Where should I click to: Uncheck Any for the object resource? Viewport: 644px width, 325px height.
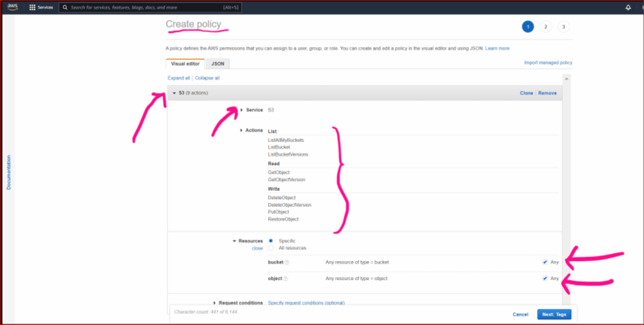(x=545, y=278)
